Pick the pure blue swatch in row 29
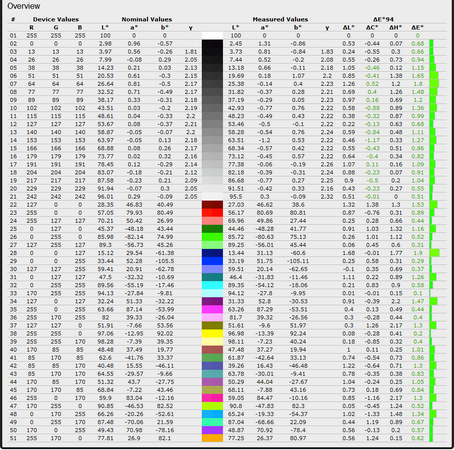 pos(212,261)
